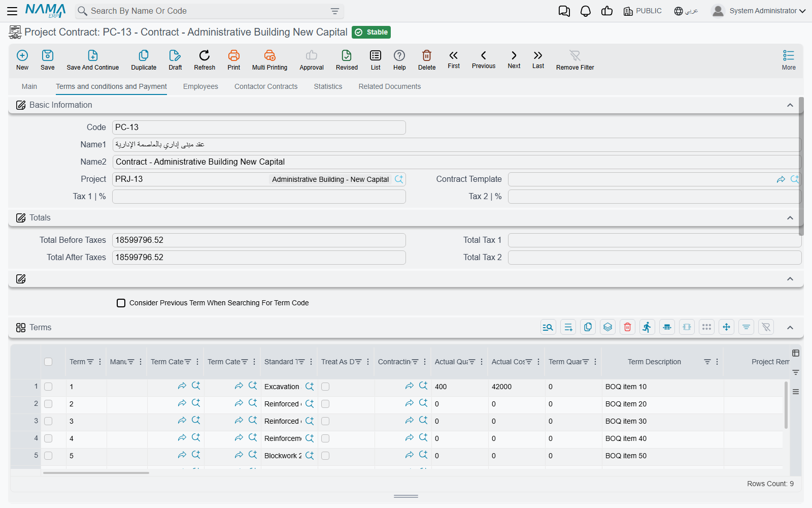The width and height of the screenshot is (812, 508).
Task: Click the horizontal scrollbar of Terms grid
Action: [x=96, y=473]
